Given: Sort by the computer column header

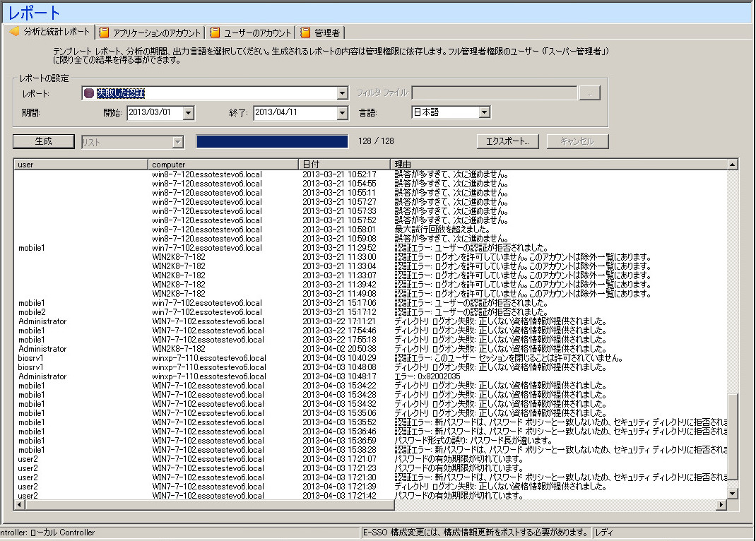Looking at the screenshot, I should pos(223,165).
